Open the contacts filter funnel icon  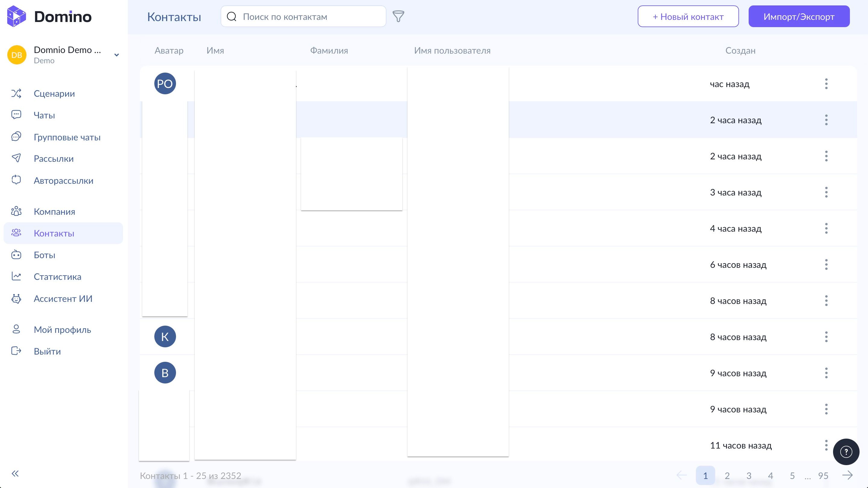(398, 17)
